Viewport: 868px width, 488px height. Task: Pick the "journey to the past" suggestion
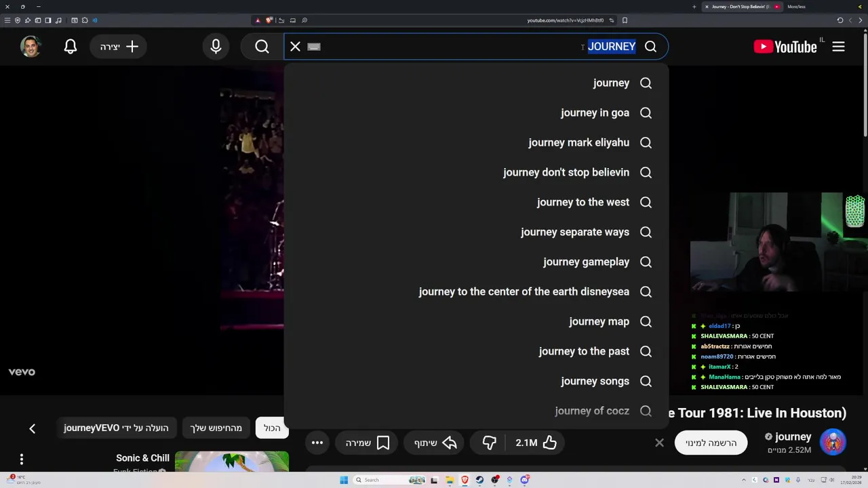click(476, 351)
